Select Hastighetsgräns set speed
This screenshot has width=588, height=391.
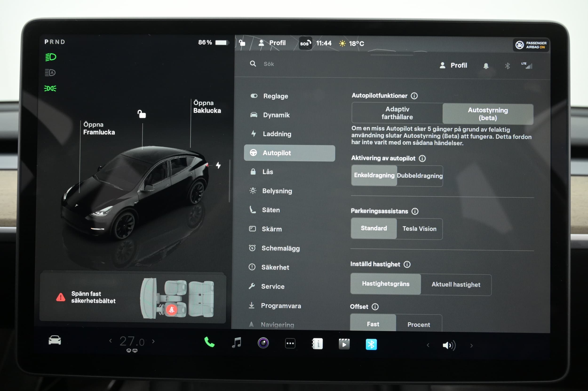coord(386,284)
